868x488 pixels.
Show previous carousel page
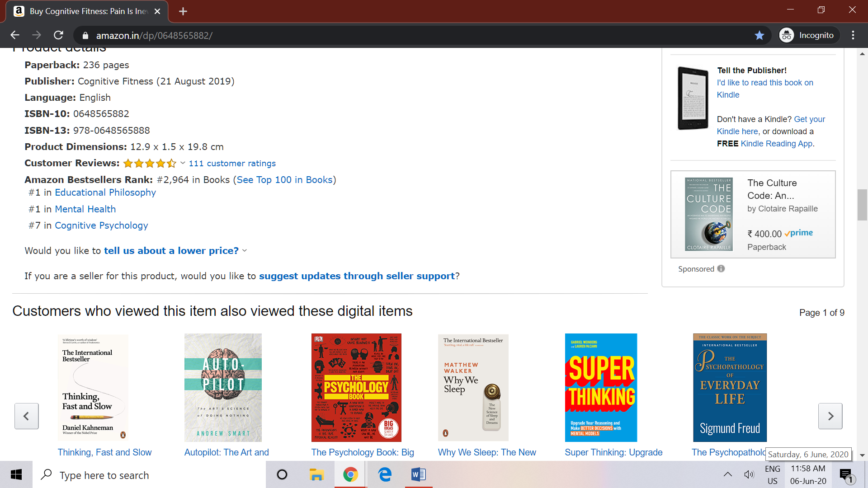tap(26, 416)
